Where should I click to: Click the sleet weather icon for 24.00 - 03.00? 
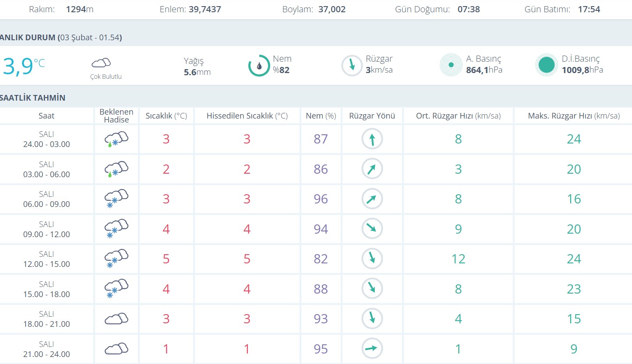116,139
